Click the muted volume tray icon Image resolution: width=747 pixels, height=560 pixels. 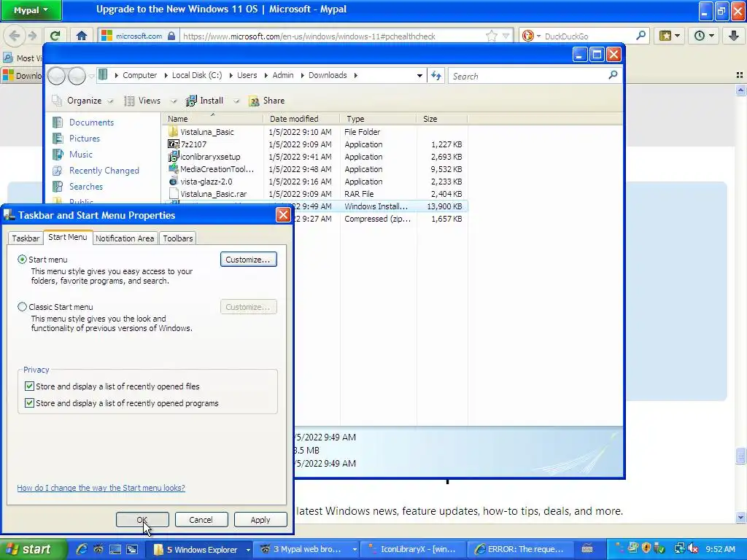tap(693, 549)
